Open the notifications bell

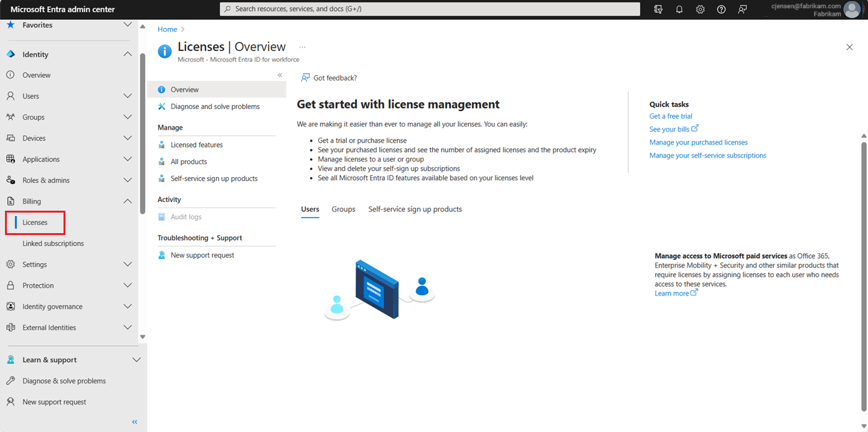679,9
